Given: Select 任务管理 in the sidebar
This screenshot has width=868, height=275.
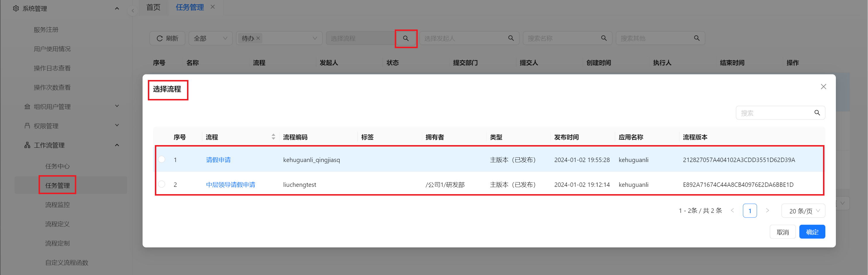Looking at the screenshot, I should point(58,185).
